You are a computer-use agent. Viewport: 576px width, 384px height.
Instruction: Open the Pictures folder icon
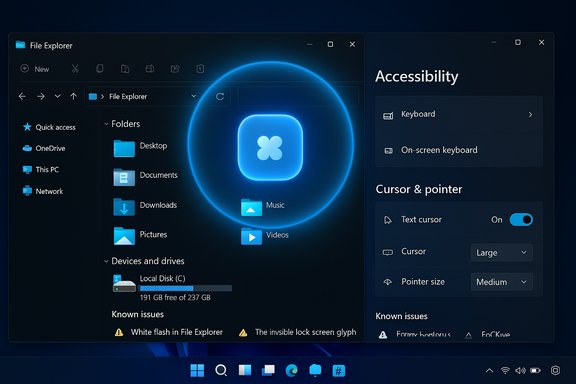tap(124, 236)
